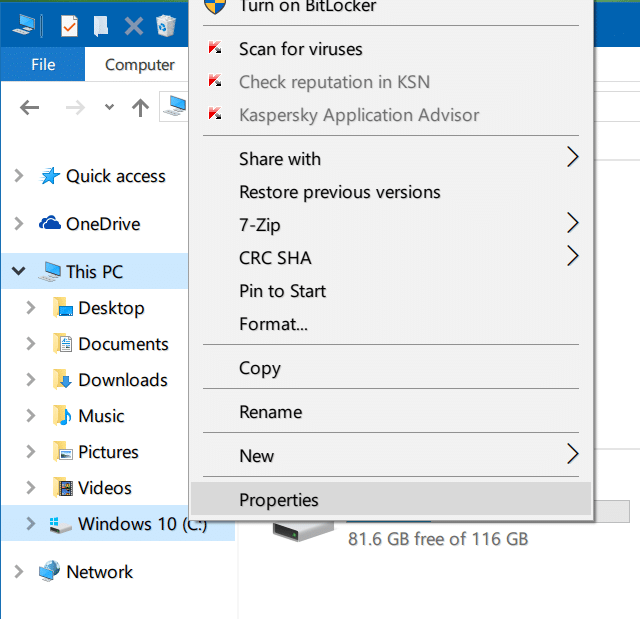Image resolution: width=640 pixels, height=619 pixels.
Task: Choose Restore previous versions
Action: tap(391, 192)
